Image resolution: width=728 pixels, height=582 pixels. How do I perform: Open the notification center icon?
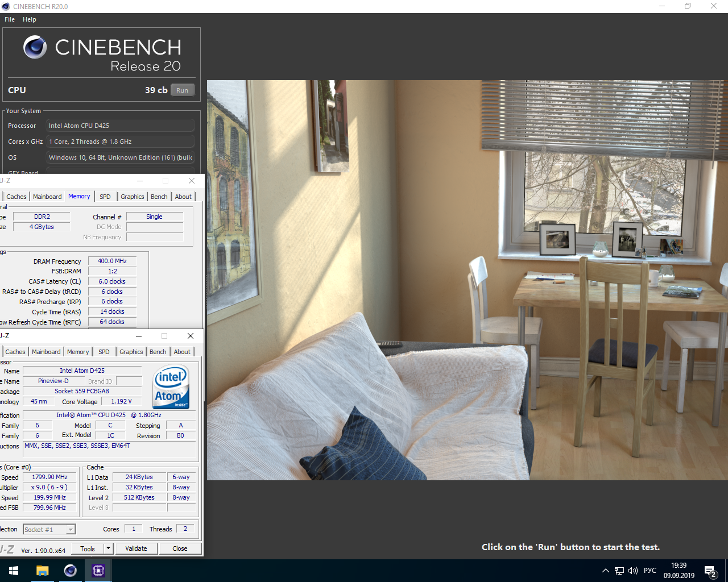[x=710, y=571]
